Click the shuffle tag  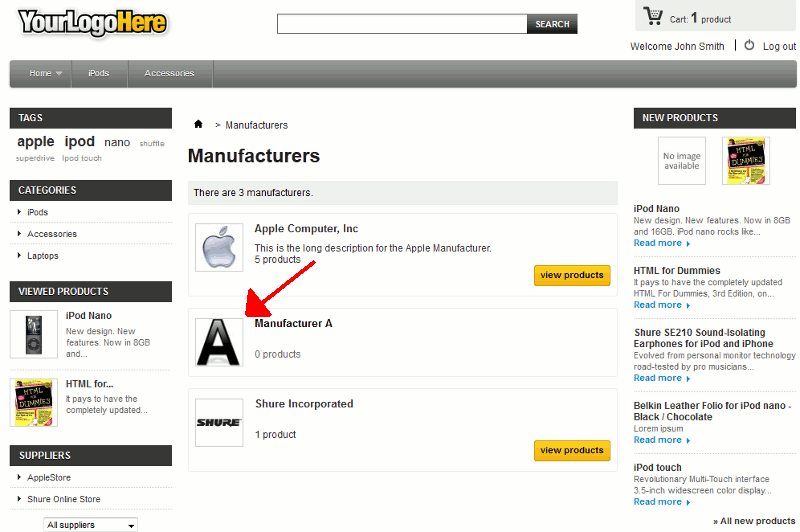152,143
